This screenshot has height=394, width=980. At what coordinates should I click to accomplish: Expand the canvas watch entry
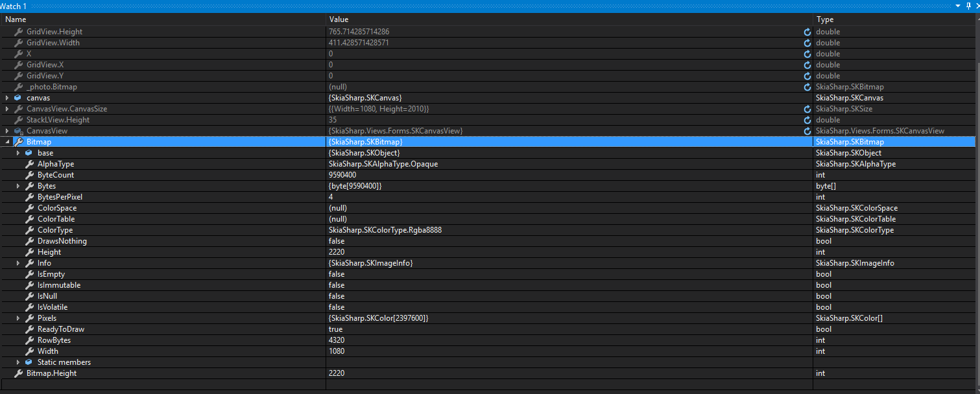[x=7, y=98]
